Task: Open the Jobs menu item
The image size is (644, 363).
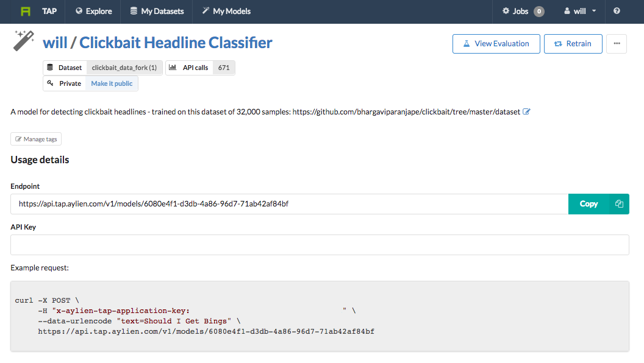Action: (516, 11)
